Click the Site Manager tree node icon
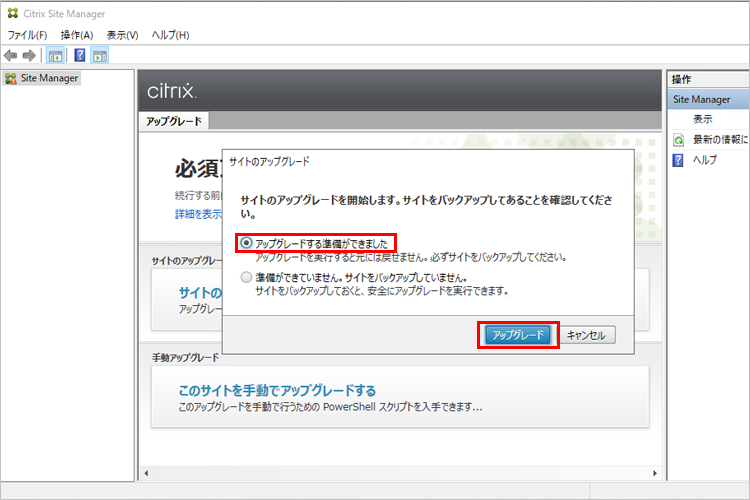 click(x=11, y=78)
